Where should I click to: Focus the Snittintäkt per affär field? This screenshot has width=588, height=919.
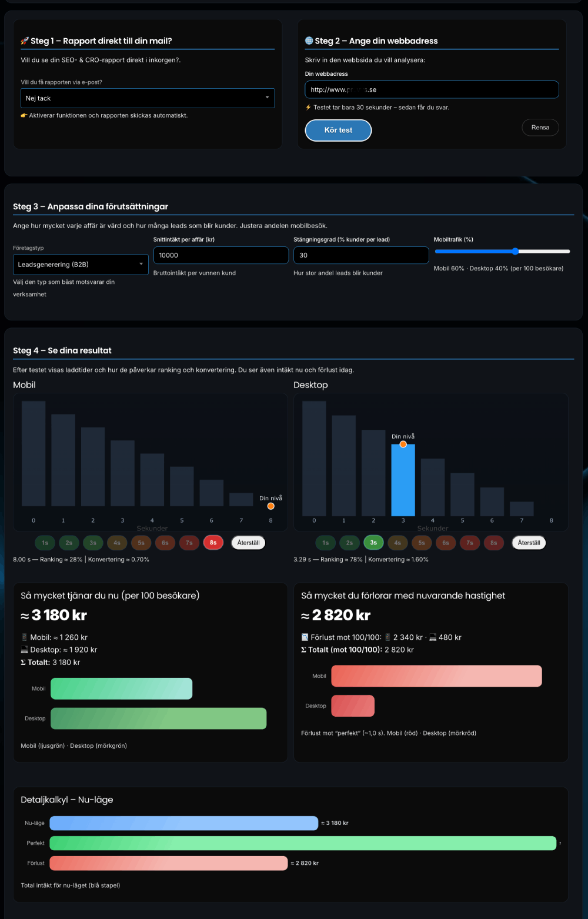click(x=220, y=255)
